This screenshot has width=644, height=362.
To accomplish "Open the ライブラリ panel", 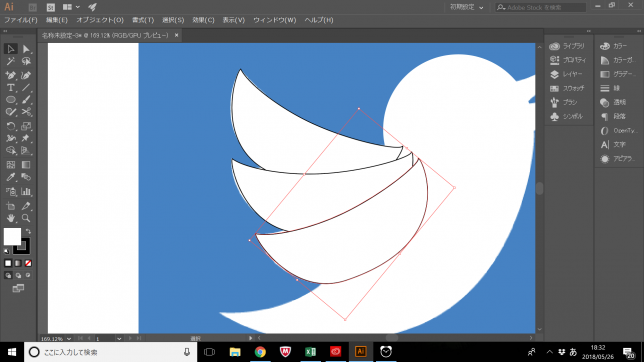I will click(x=567, y=46).
